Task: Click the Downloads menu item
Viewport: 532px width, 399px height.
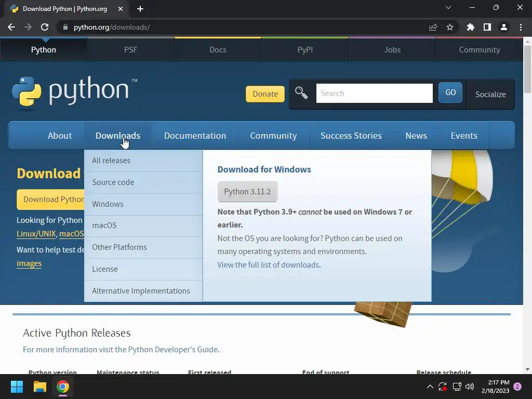Action: [118, 136]
